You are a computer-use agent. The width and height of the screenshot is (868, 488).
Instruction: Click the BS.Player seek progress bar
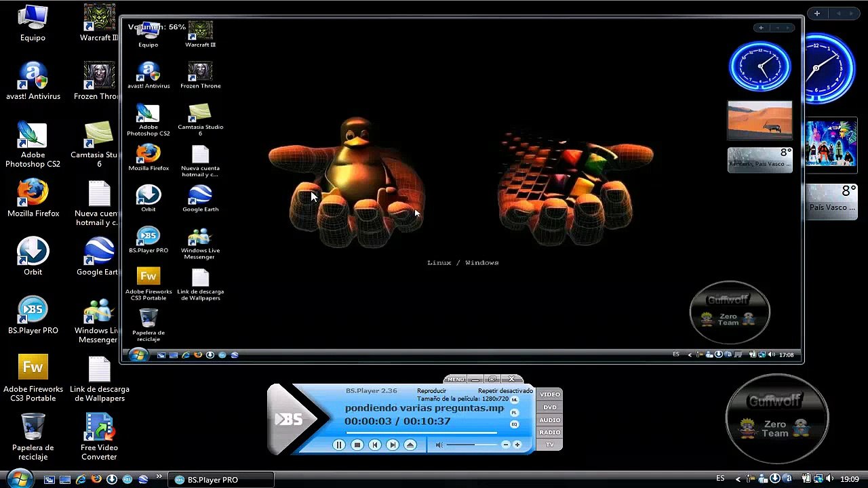(420, 432)
